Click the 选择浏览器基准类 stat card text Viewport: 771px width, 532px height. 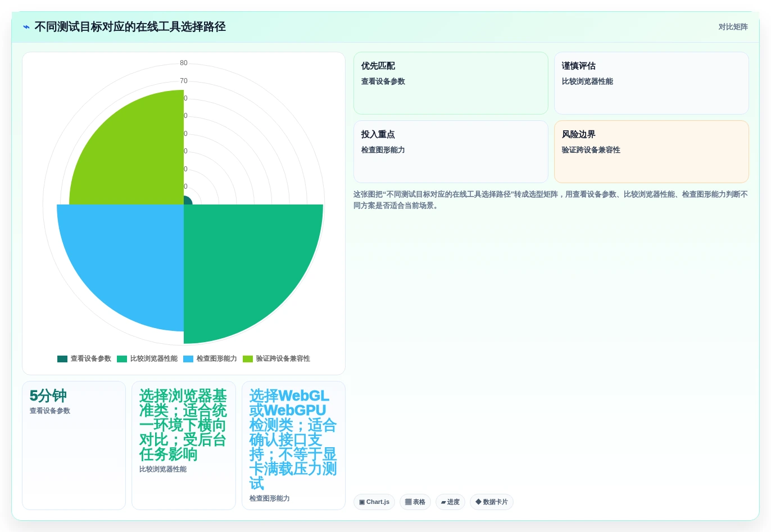coord(183,425)
